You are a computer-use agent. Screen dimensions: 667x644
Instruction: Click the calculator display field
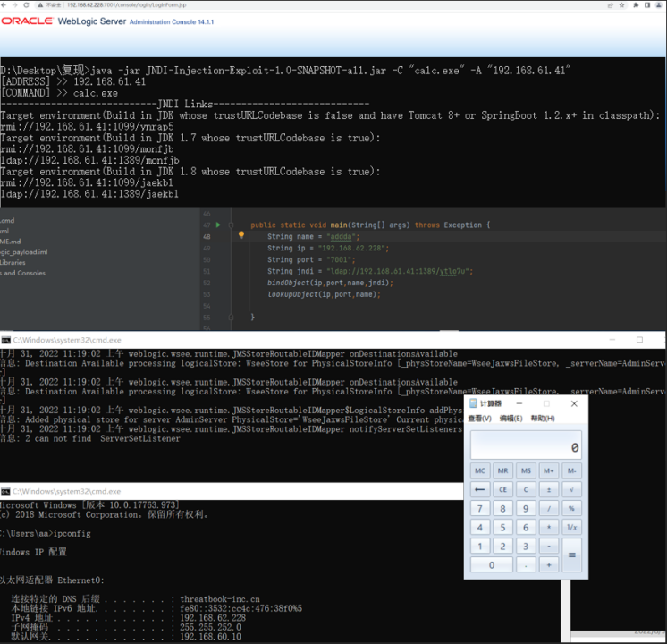pos(526,445)
